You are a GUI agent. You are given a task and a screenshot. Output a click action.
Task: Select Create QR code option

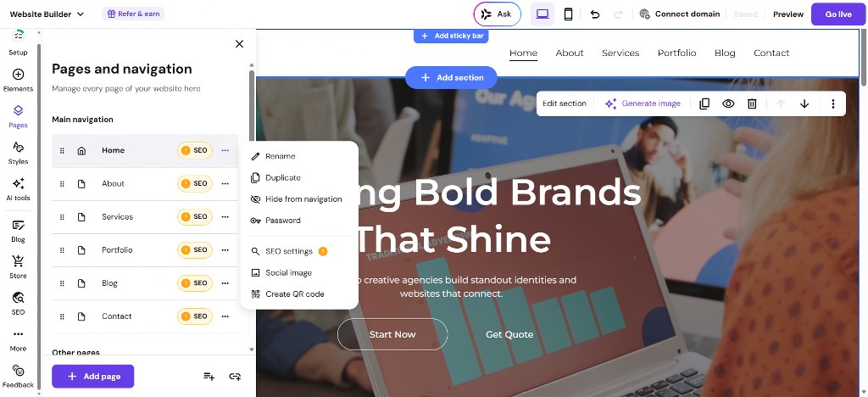tap(299, 294)
